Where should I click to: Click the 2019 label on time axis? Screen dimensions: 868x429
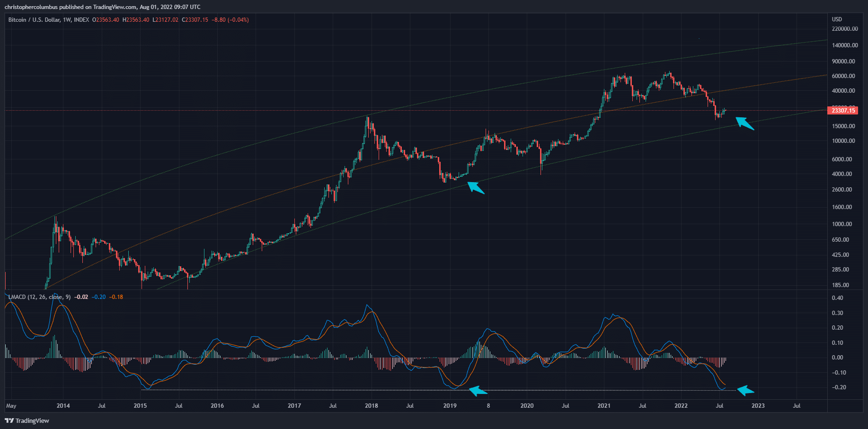pyautogui.click(x=450, y=406)
